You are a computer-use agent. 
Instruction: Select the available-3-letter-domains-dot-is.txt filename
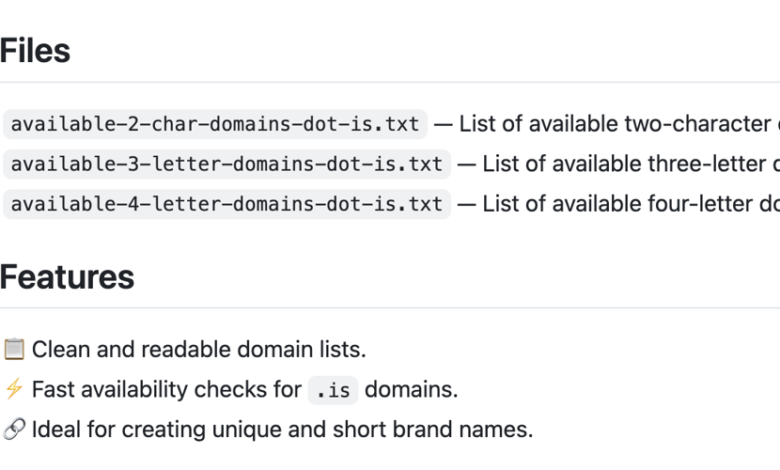tap(227, 164)
